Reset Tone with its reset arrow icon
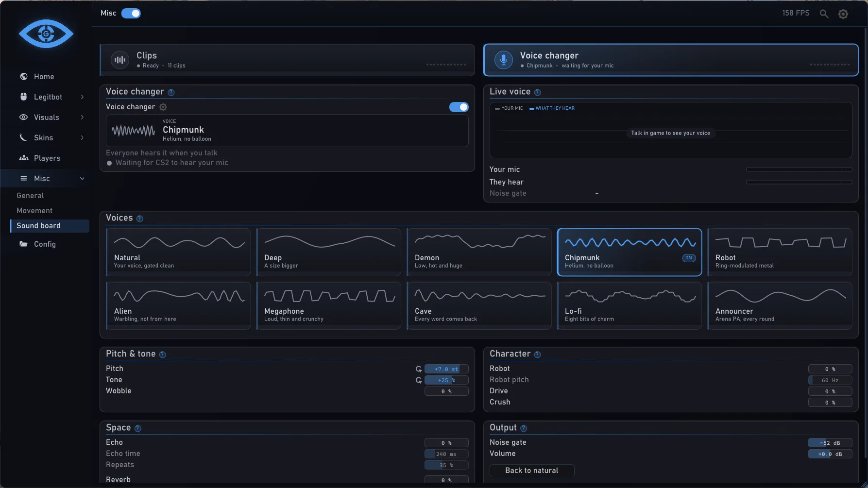868x488 pixels. [419, 380]
